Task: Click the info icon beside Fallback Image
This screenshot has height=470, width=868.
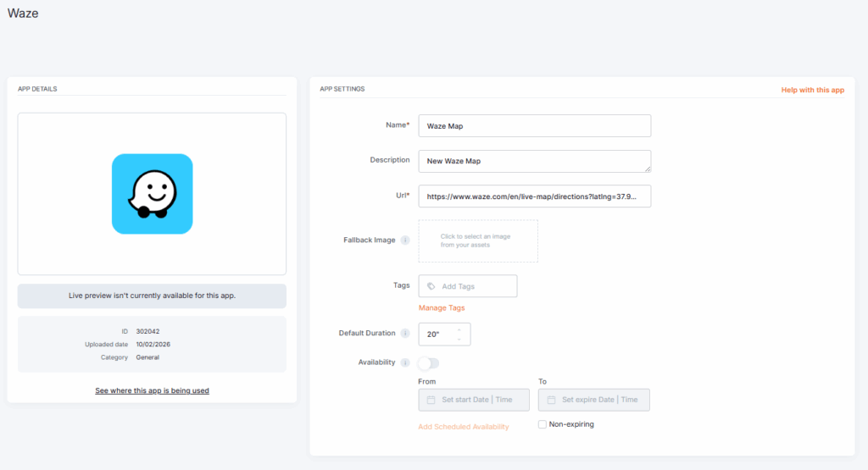Action: click(405, 241)
